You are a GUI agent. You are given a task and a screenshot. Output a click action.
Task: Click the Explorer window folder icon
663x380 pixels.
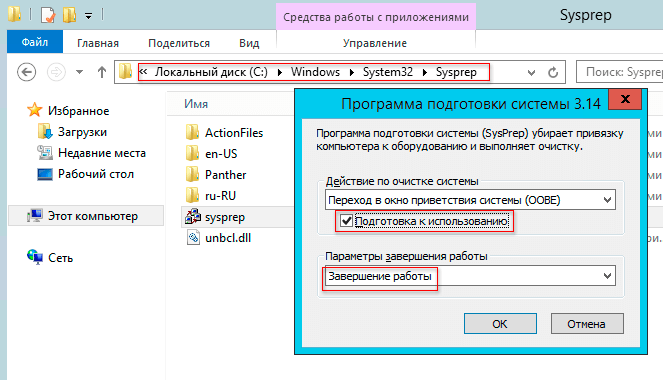pos(14,14)
